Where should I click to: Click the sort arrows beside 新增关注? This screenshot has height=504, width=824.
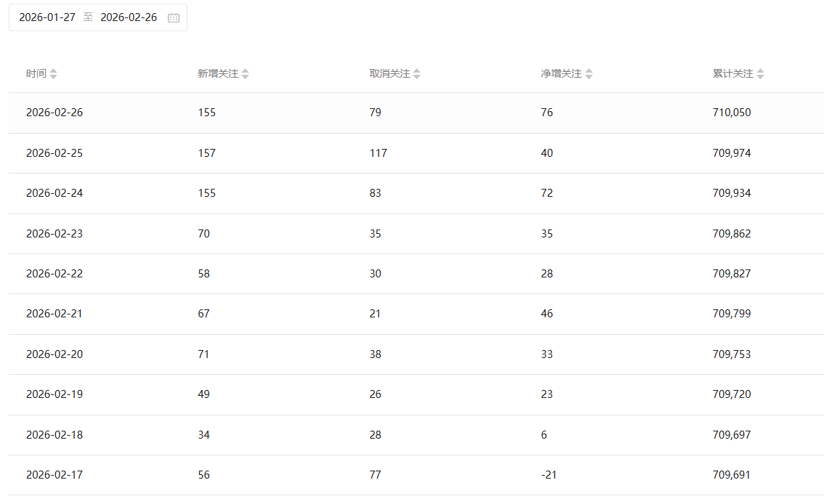click(x=246, y=74)
